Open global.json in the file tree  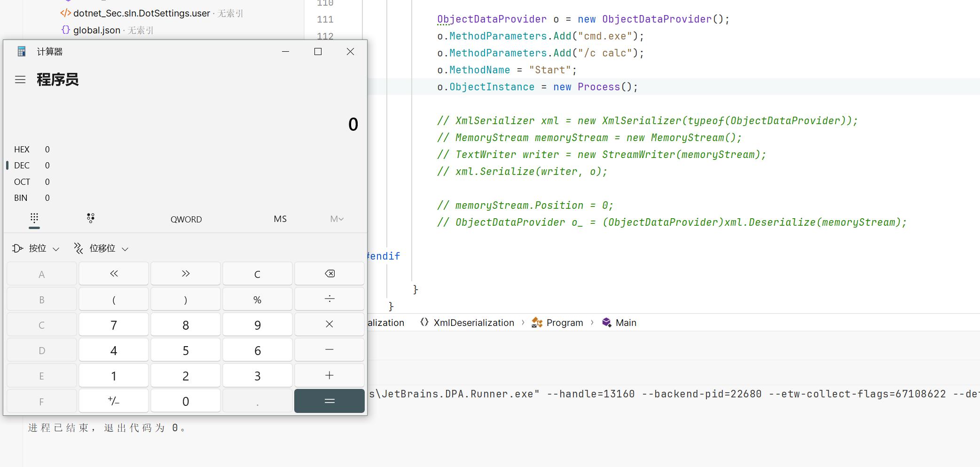click(x=97, y=30)
